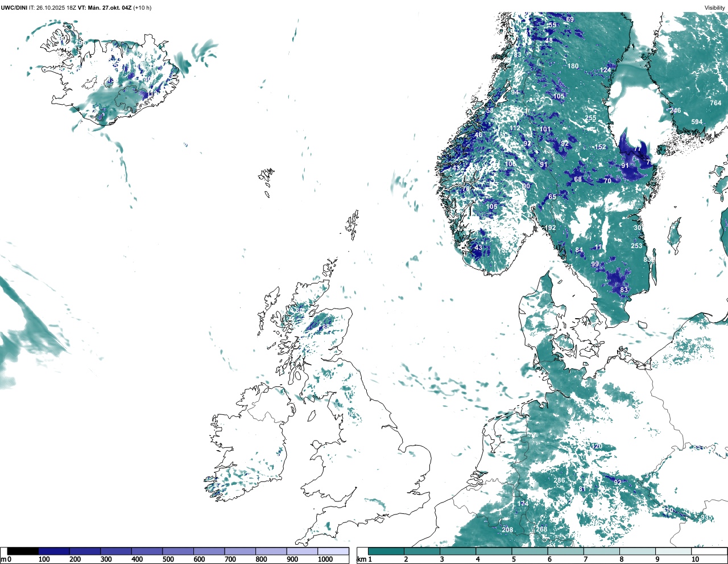Viewport: 728px width, 564px height.
Task: Click the '10' km tick label
Action: pyautogui.click(x=695, y=559)
